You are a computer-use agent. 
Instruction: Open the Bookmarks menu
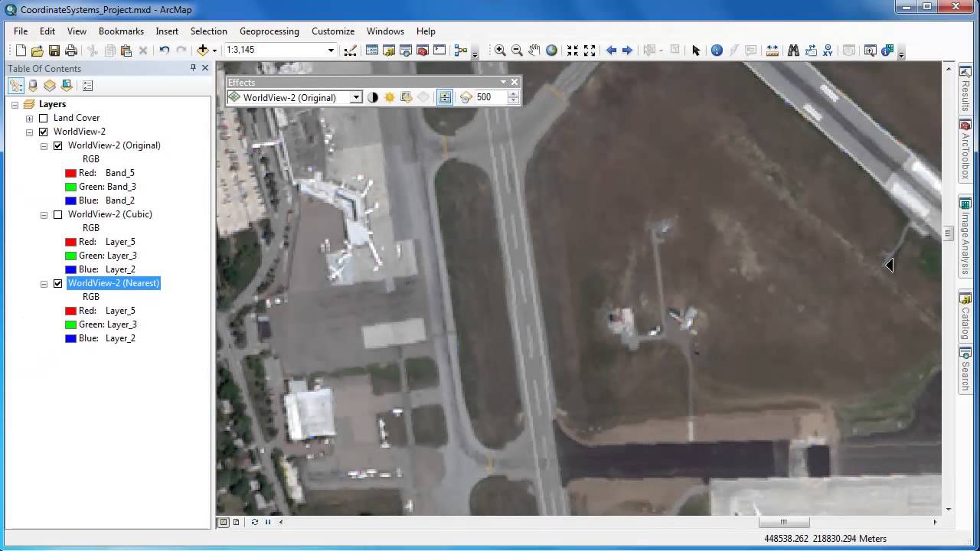point(121,31)
